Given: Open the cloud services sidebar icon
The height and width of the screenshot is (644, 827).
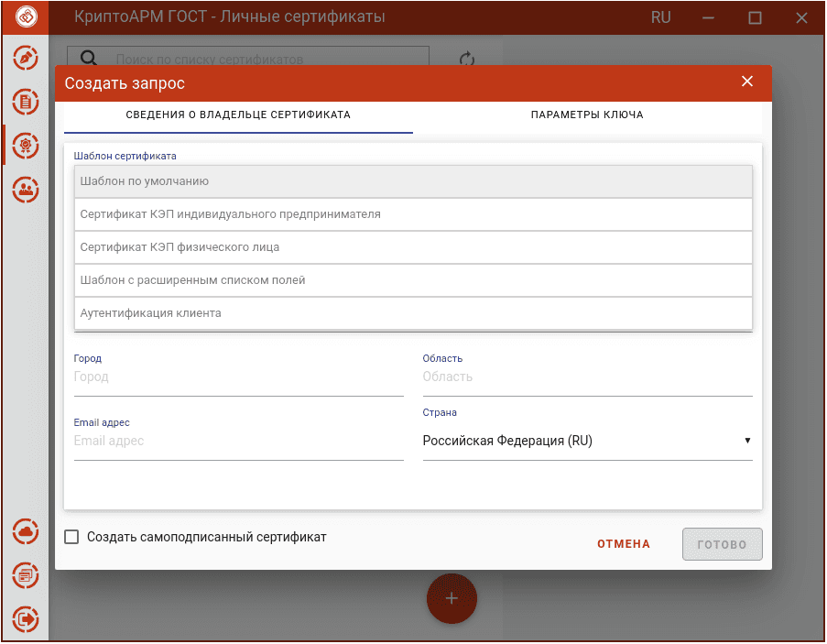Looking at the screenshot, I should click(x=26, y=531).
